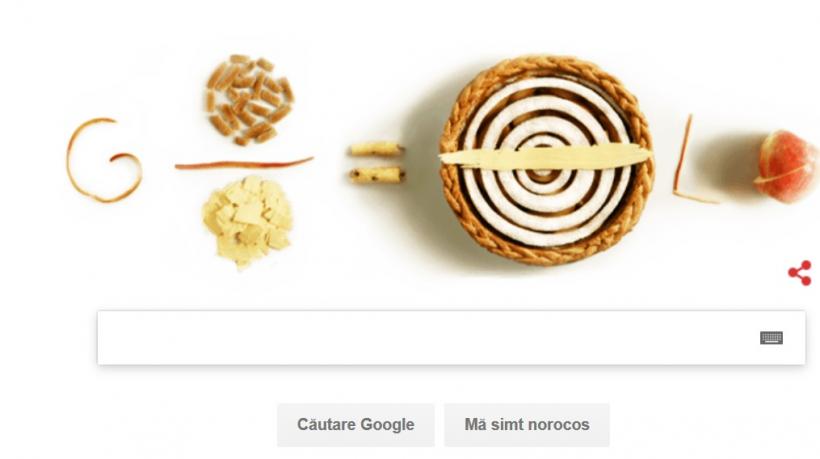Focus the Google search input field
820x459 pixels.
coord(451,338)
